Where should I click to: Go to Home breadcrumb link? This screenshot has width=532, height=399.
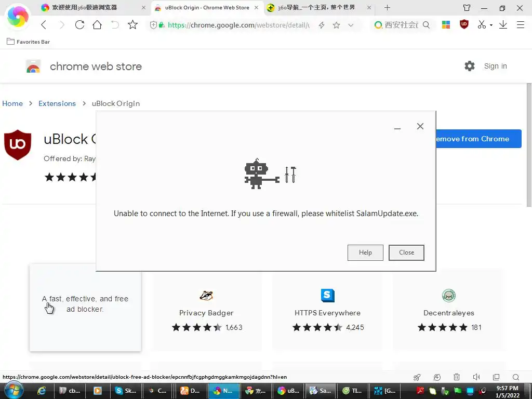coord(12,103)
